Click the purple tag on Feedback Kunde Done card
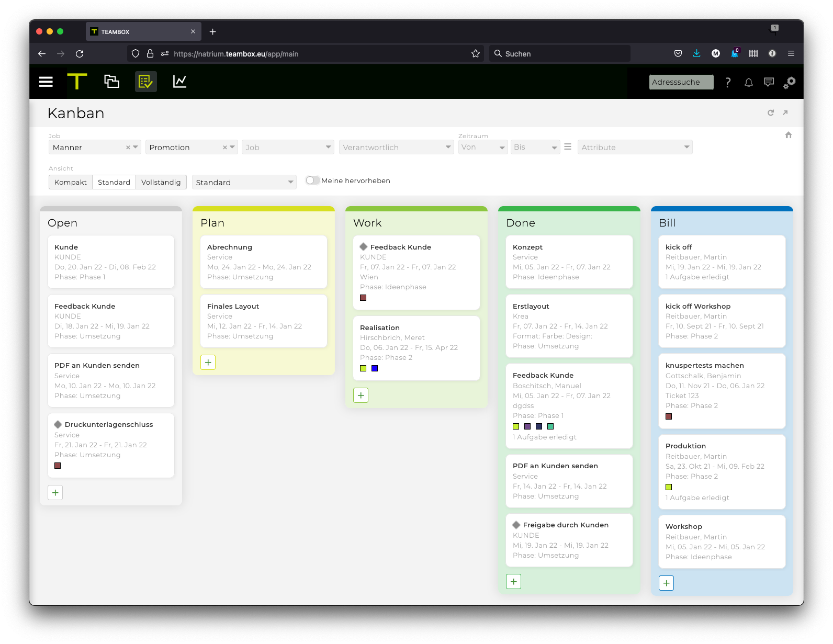 click(527, 426)
